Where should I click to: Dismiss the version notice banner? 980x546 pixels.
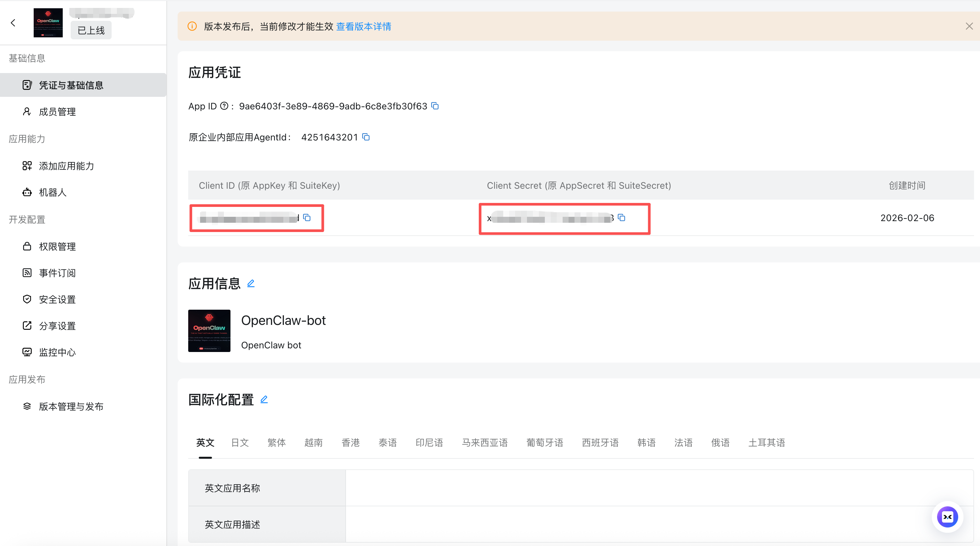point(968,26)
